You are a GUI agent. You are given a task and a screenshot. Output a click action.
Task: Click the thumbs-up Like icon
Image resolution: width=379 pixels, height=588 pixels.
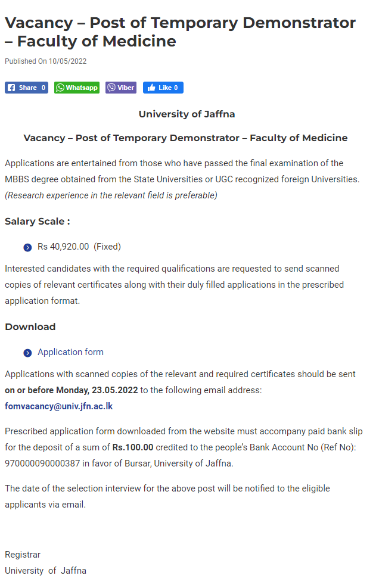(151, 88)
